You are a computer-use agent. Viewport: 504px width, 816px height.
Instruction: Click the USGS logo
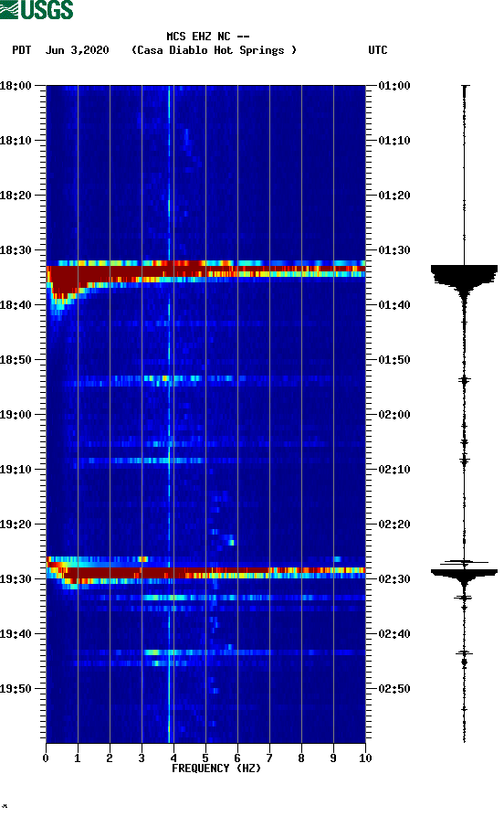(37, 10)
